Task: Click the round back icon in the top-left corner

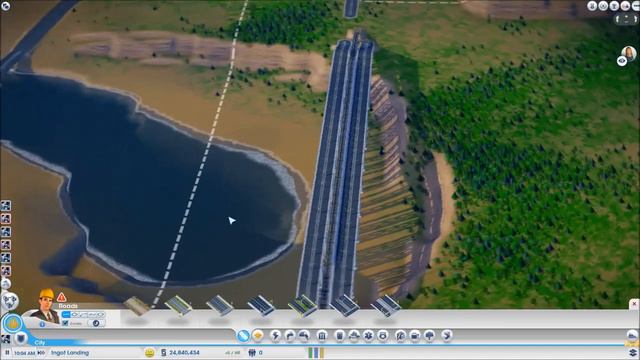Action: [5, 6]
